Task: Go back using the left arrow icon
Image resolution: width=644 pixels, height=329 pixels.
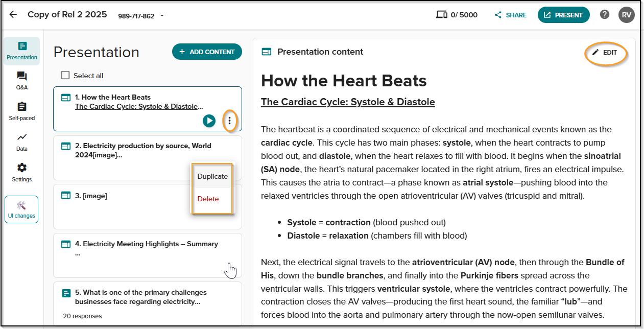Action: click(x=13, y=15)
